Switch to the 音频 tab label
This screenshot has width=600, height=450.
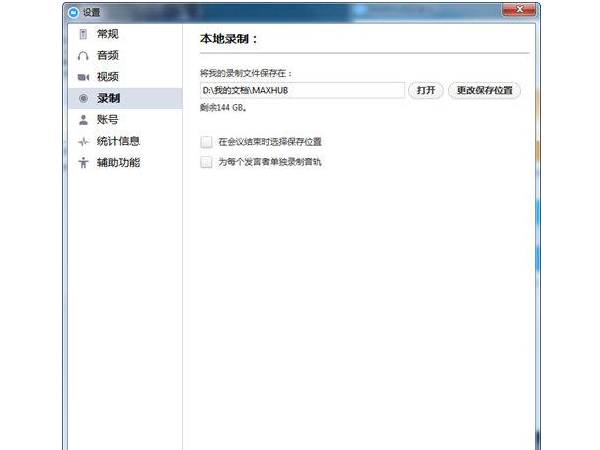click(x=108, y=56)
